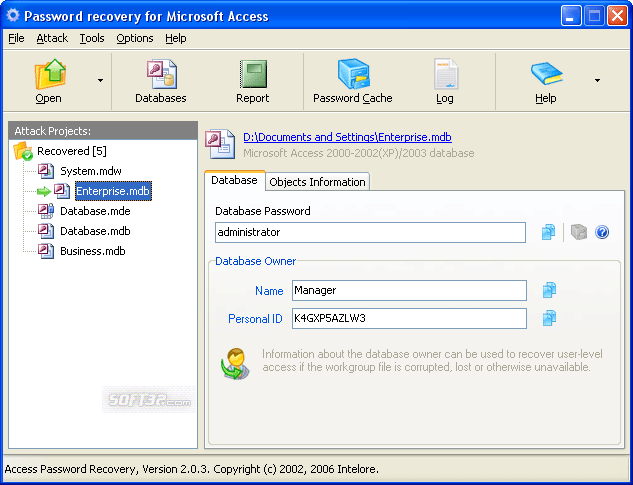Click the Help book toolbar icon
The image size is (633, 485).
pos(546,74)
